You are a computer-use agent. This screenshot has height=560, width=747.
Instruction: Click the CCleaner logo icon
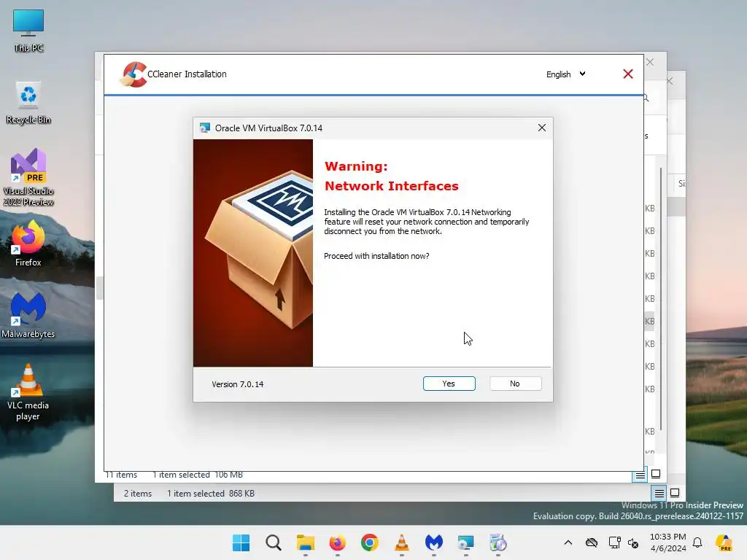(133, 75)
